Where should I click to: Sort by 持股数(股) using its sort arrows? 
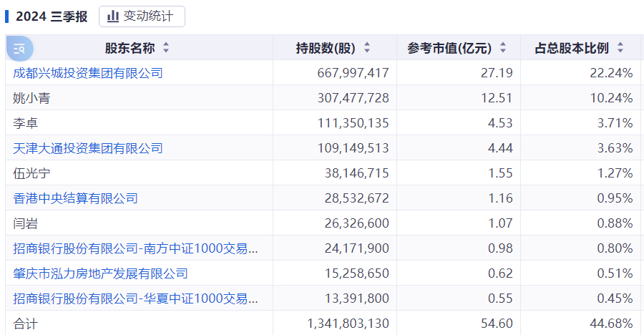tap(367, 48)
